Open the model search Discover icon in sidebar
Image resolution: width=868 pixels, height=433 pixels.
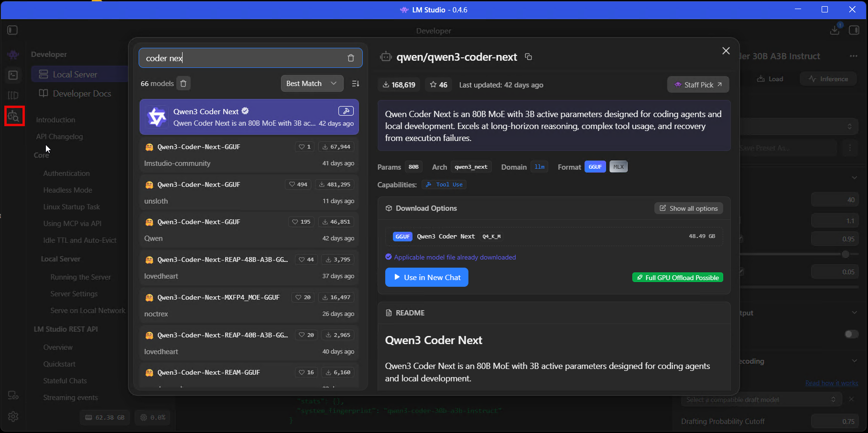[x=13, y=116]
